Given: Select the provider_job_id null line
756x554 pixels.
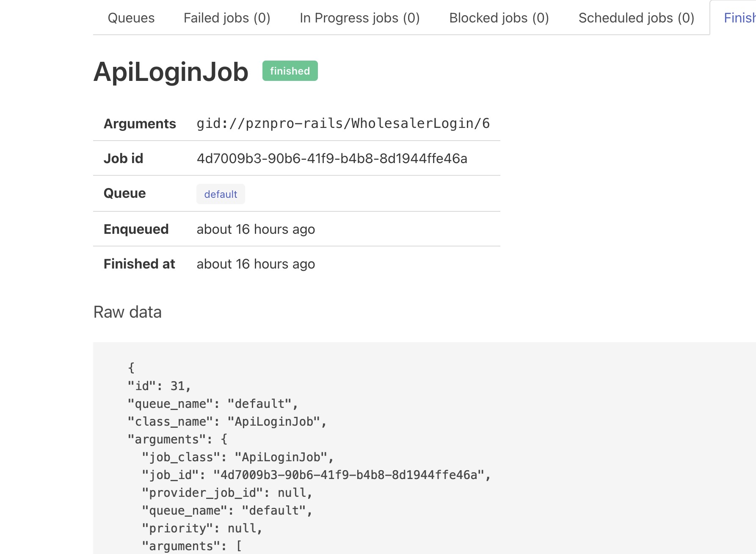Looking at the screenshot, I should point(226,493).
